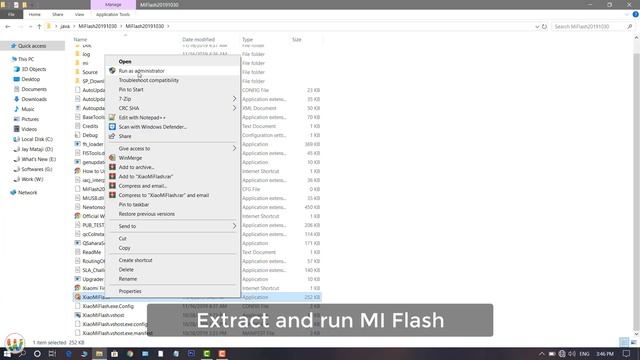This screenshot has height=360, width=640.
Task: Open the Windows Start button
Action: point(7,353)
